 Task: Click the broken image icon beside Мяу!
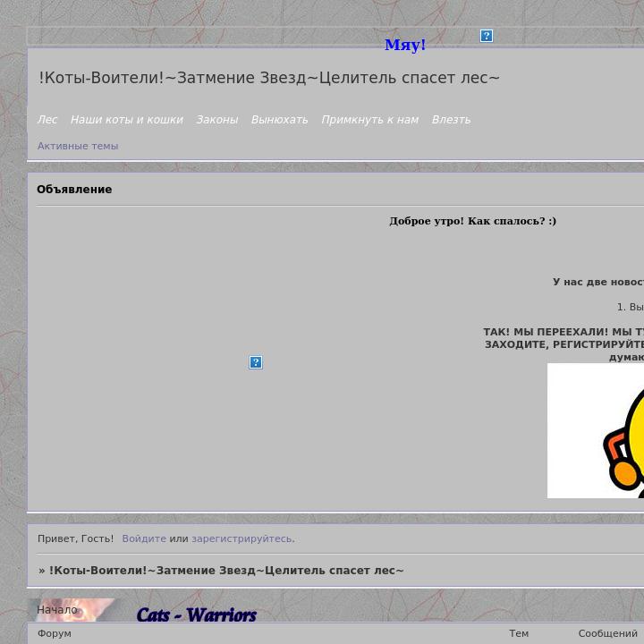pos(487,36)
